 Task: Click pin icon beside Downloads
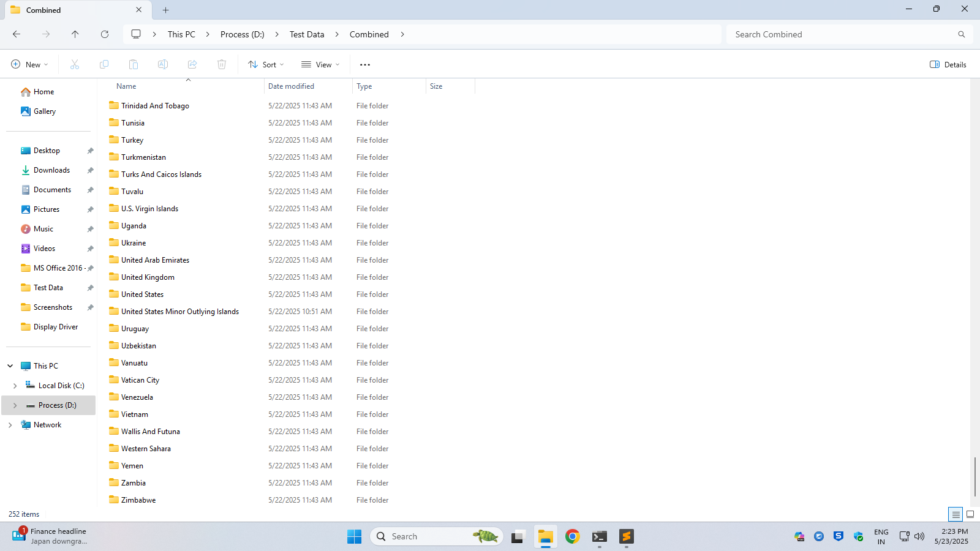tap(90, 170)
